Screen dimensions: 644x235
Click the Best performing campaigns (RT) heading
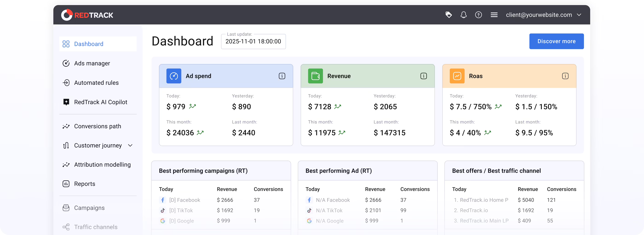point(203,171)
